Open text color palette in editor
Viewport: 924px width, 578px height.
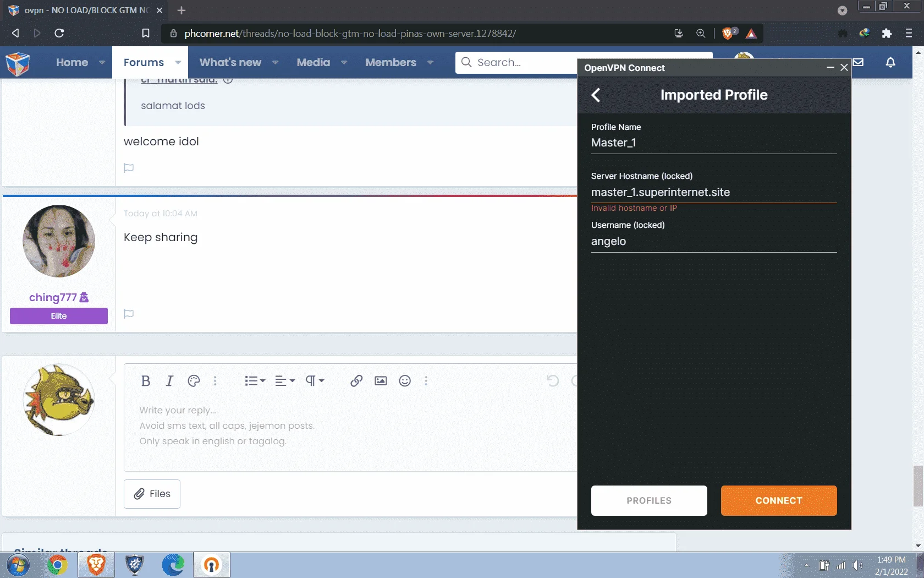click(194, 381)
